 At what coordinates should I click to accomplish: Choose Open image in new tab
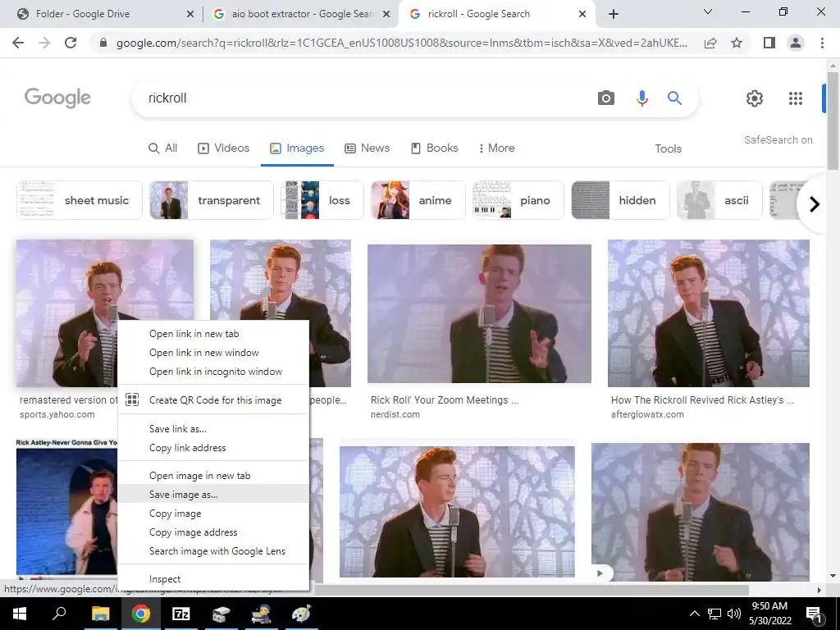(213, 476)
